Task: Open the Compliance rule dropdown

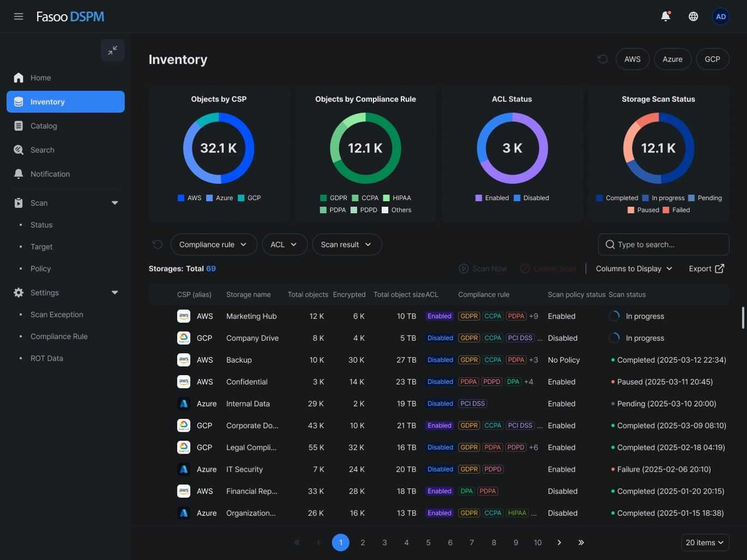Action: [214, 244]
